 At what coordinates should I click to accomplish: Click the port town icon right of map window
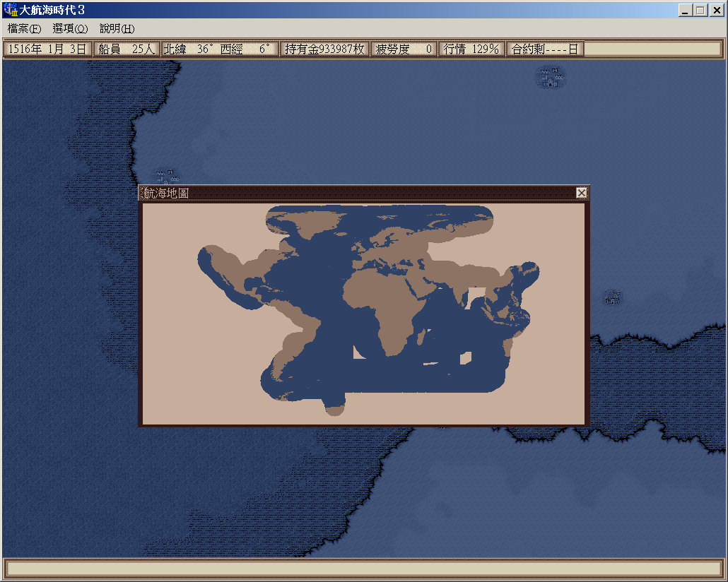613,297
